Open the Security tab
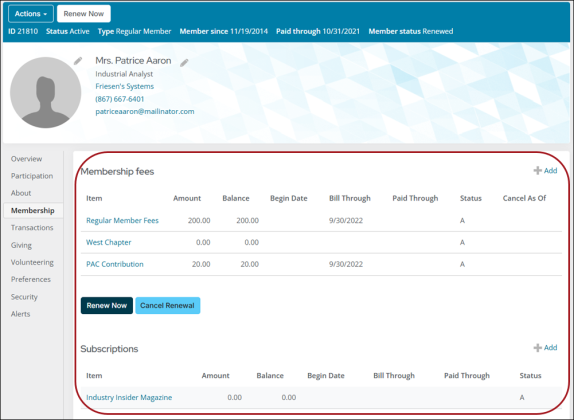Screen dimensions: 574x420 24,297
